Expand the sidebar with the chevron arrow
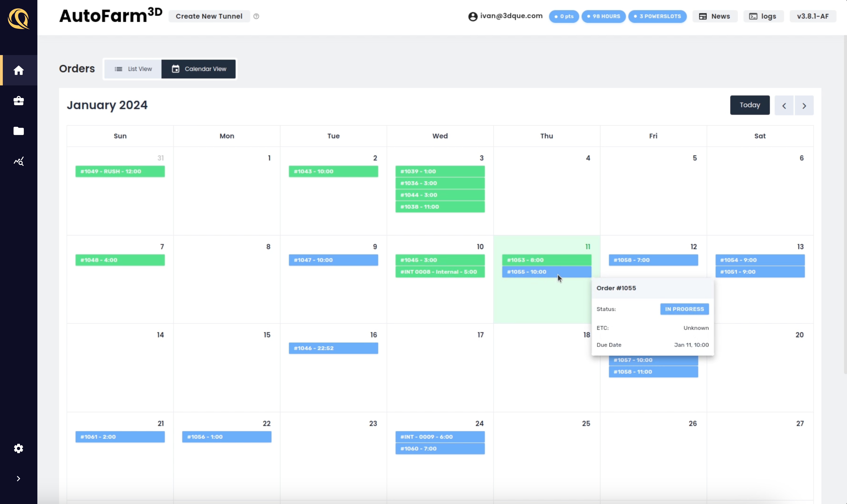 pos(18,478)
